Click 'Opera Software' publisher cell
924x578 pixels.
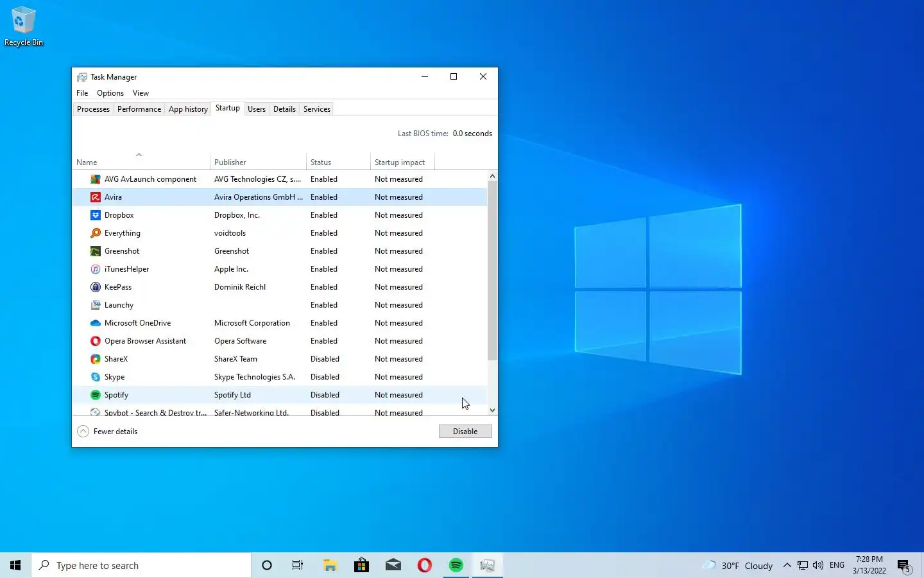pos(240,341)
